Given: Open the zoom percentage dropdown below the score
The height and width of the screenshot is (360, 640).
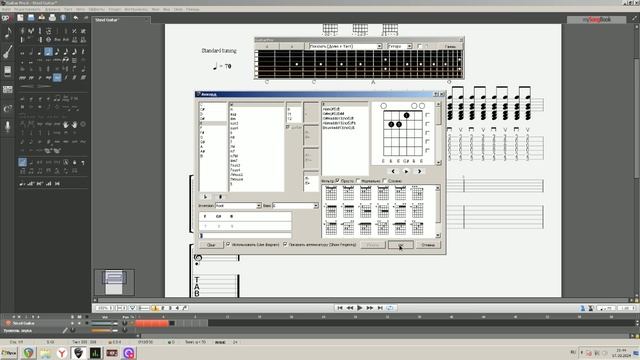Looking at the screenshot, I should click(104, 308).
